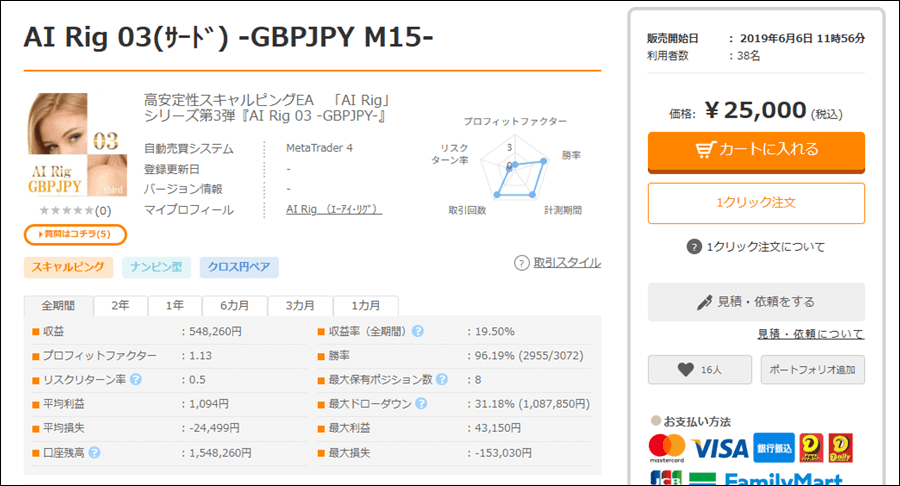Click the help icon next to リスクリターン率
900x486 pixels.
pos(135,379)
